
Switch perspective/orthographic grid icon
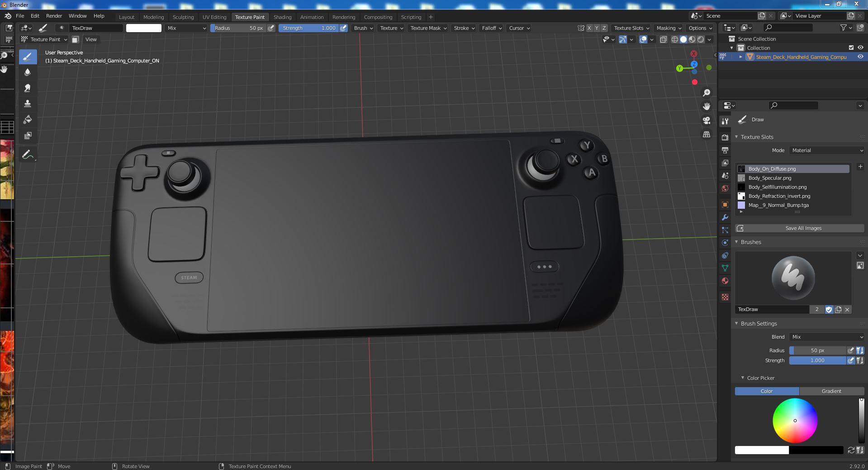click(707, 134)
